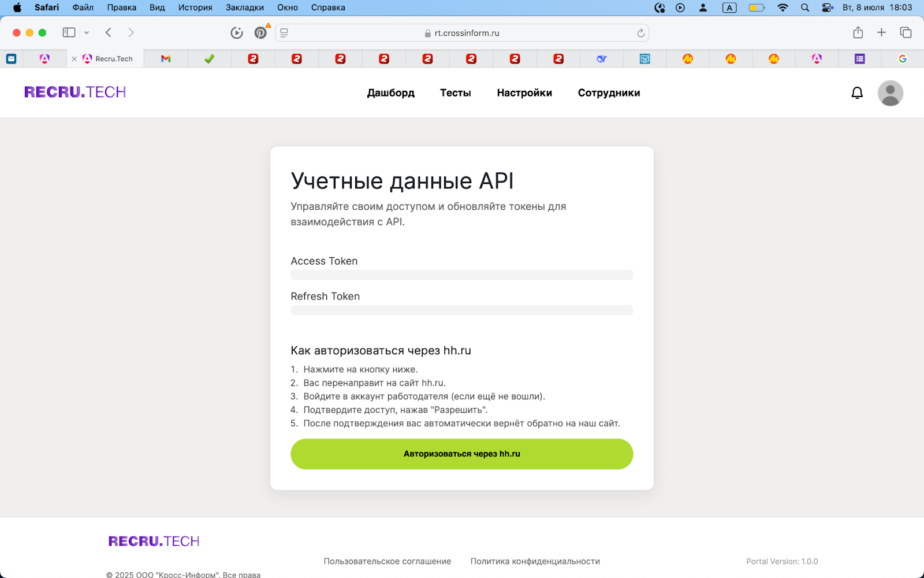This screenshot has width=924, height=578.
Task: Open the Safari app menu
Action: pyautogui.click(x=47, y=8)
